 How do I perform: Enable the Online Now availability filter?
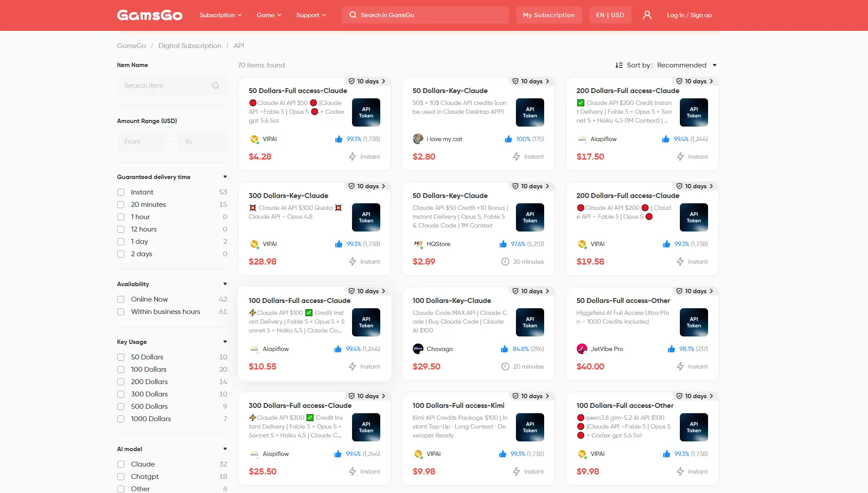[121, 299]
